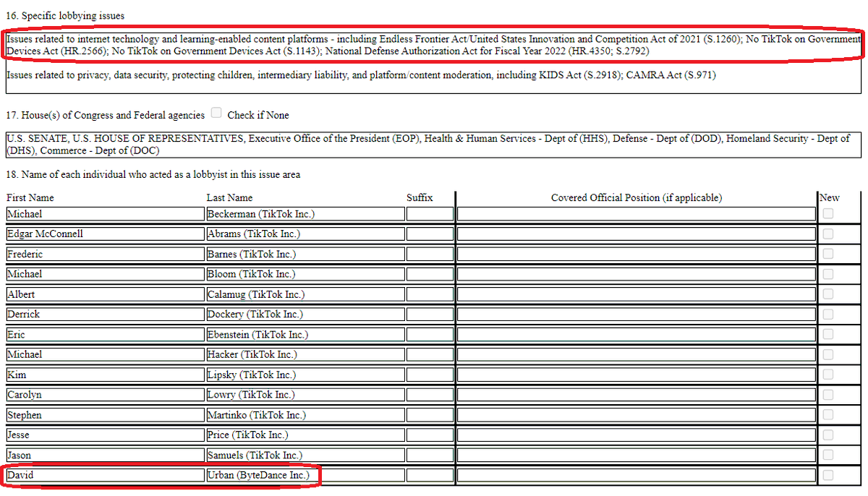This screenshot has width=868, height=496.
Task: Click first name field containing Eric
Action: click(x=105, y=335)
